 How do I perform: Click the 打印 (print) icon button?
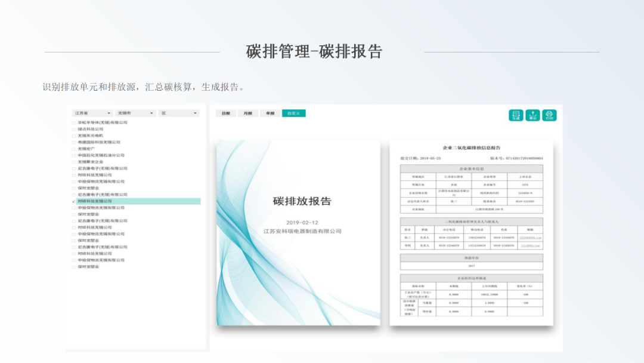[549, 115]
